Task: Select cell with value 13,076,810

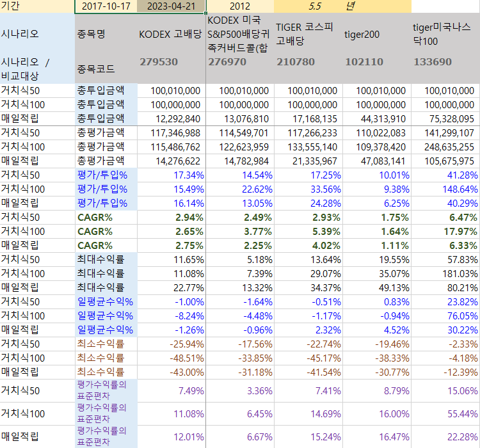Action: [x=240, y=118]
